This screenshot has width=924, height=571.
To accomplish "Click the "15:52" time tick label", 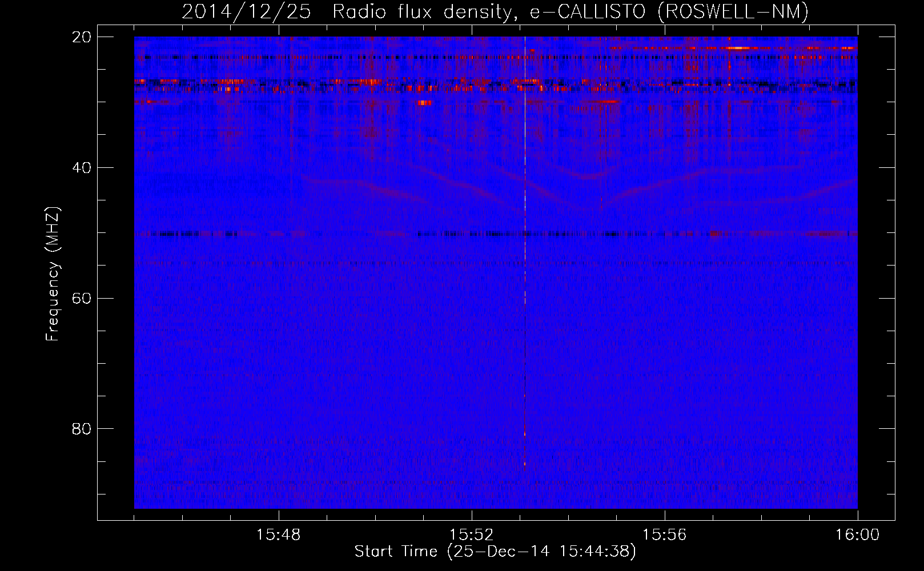I will pyautogui.click(x=472, y=535).
